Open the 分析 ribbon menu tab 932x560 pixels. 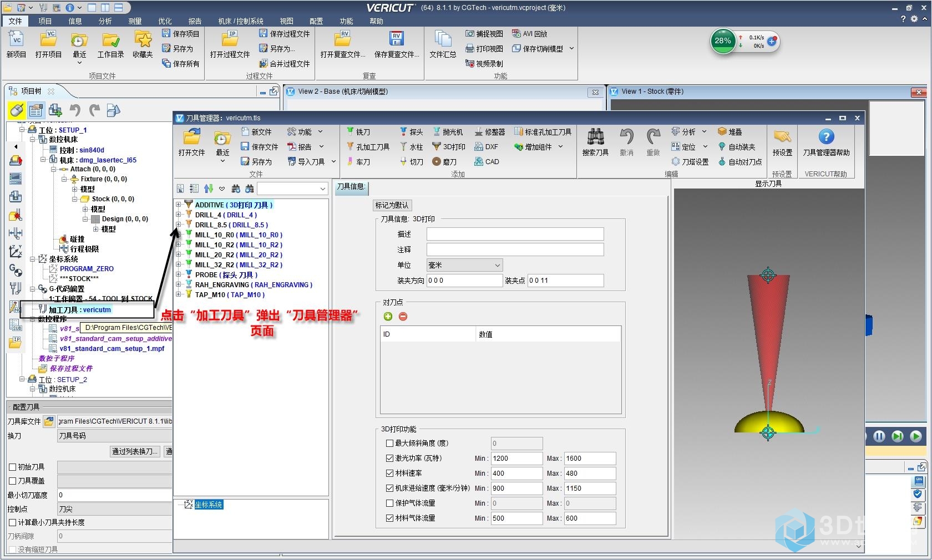[x=105, y=21]
